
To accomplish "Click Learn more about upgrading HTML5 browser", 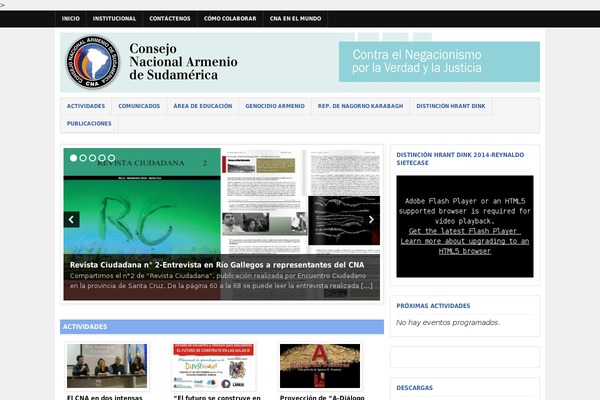I will pos(465,246).
